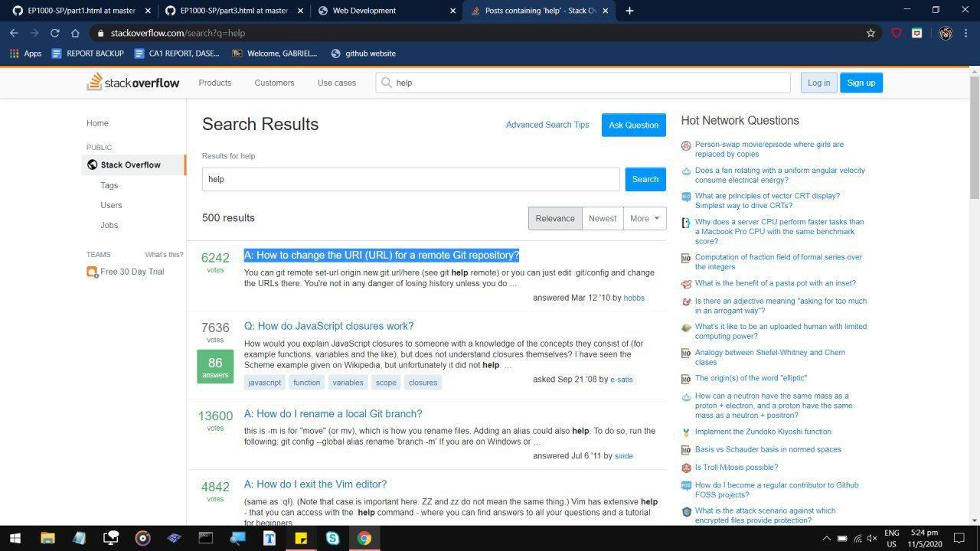The height and width of the screenshot is (551, 980).
Task: Open the Use cases menu item
Action: click(337, 83)
